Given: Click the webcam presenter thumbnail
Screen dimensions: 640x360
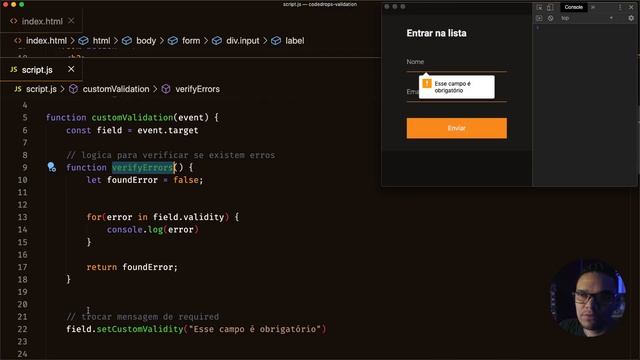Looking at the screenshot, I should [588, 299].
